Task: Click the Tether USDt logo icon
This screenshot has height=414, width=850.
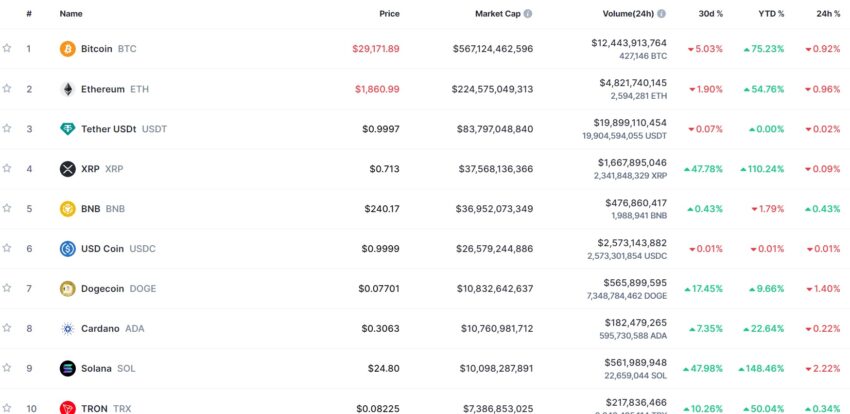Action: tap(68, 129)
